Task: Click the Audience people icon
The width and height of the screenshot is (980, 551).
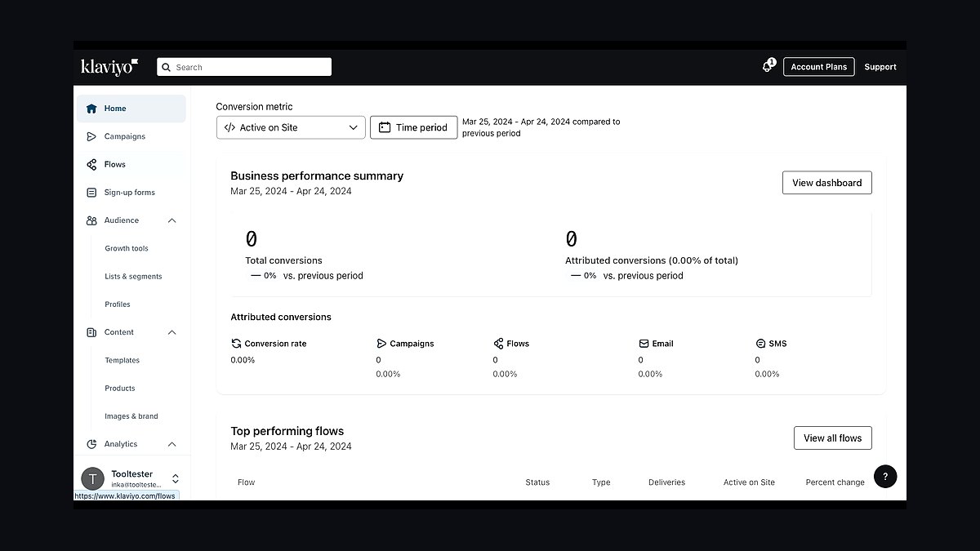Action: coord(91,220)
